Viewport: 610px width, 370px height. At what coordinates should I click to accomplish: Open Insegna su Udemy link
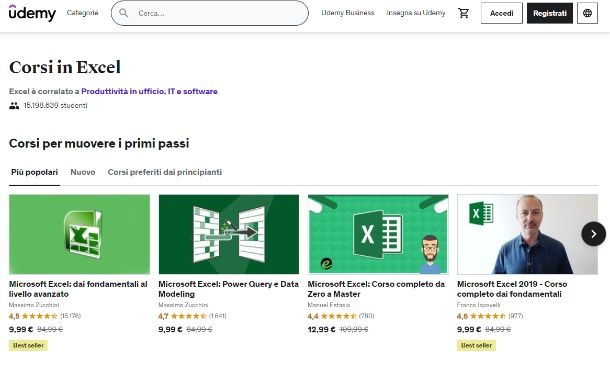click(x=415, y=13)
